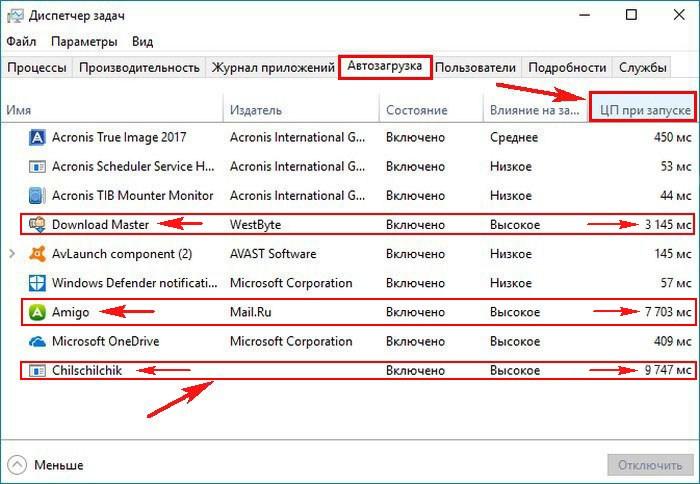Select the Chilschilchik entry name
Screen dimensions: 700x484
(87, 371)
